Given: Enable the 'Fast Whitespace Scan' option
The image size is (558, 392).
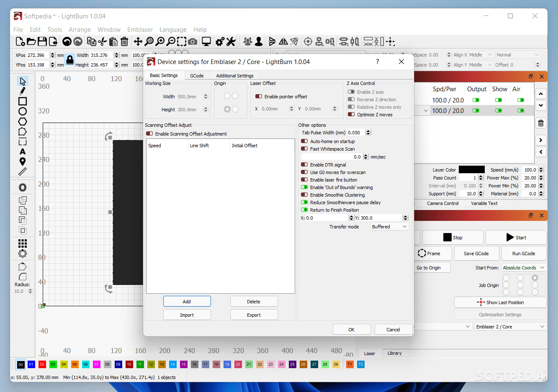Looking at the screenshot, I should point(304,149).
